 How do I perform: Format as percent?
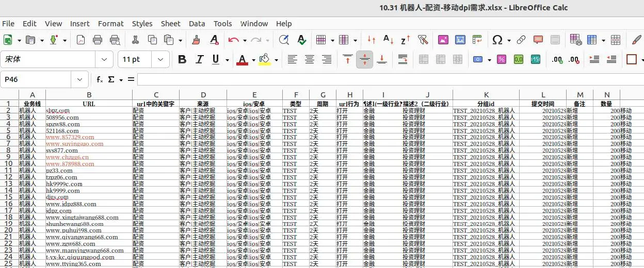[x=501, y=60]
